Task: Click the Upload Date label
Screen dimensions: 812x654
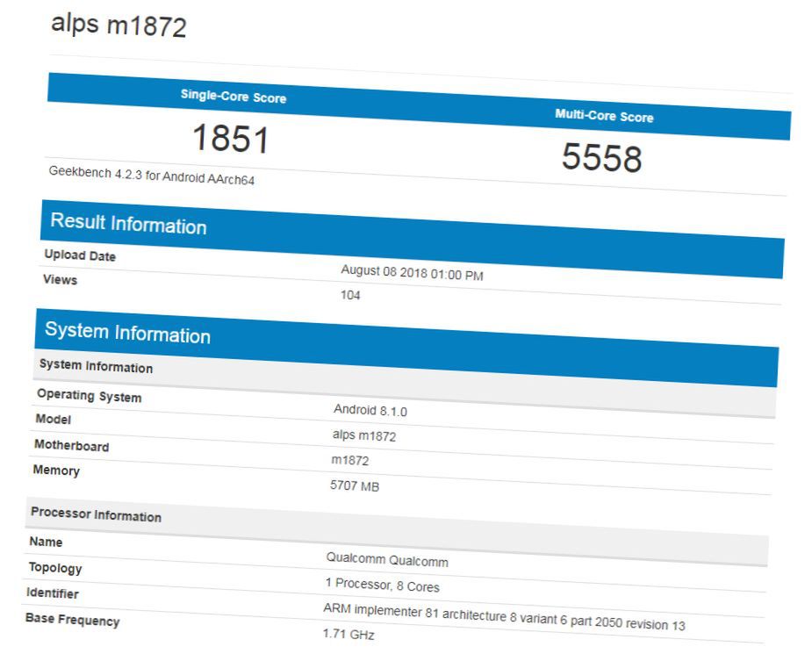Action: click(x=80, y=255)
